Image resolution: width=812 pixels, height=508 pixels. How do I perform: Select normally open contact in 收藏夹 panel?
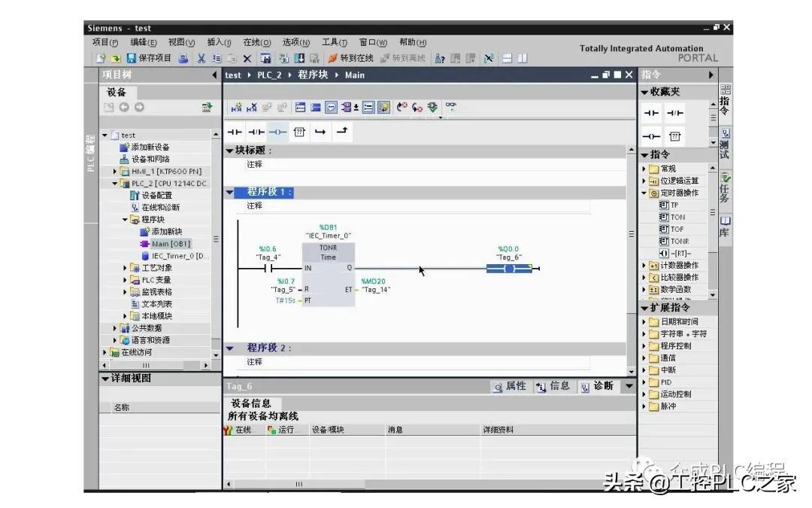[651, 113]
